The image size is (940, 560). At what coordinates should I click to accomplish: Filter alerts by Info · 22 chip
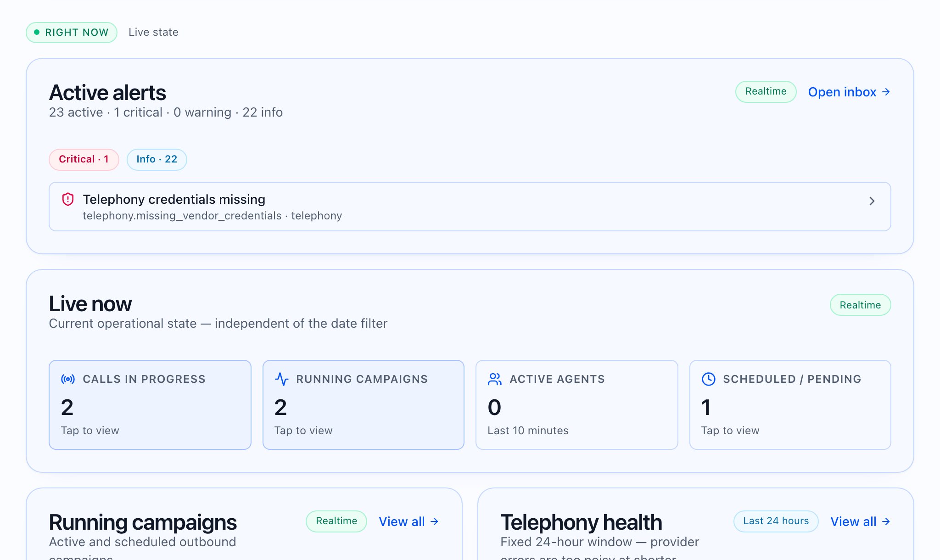point(157,159)
